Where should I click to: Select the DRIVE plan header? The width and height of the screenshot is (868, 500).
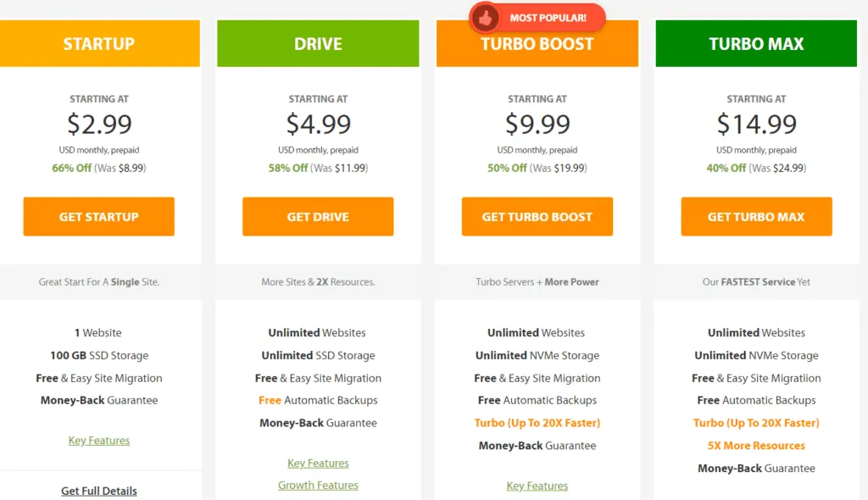(318, 43)
